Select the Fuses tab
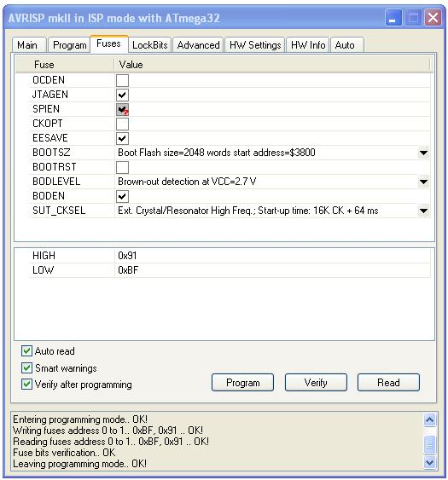 coord(108,43)
